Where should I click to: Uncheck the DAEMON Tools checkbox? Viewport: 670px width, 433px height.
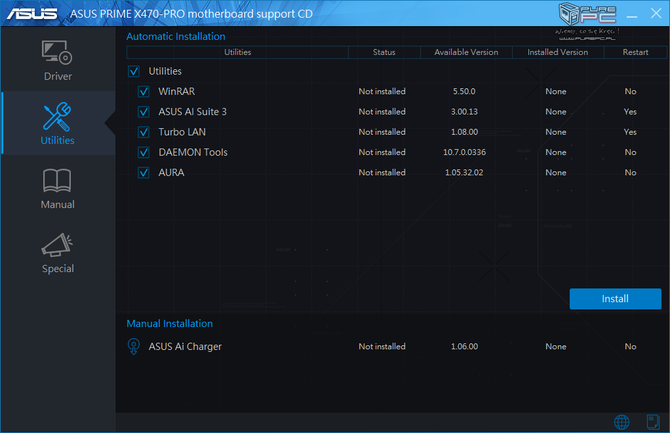[x=144, y=152]
